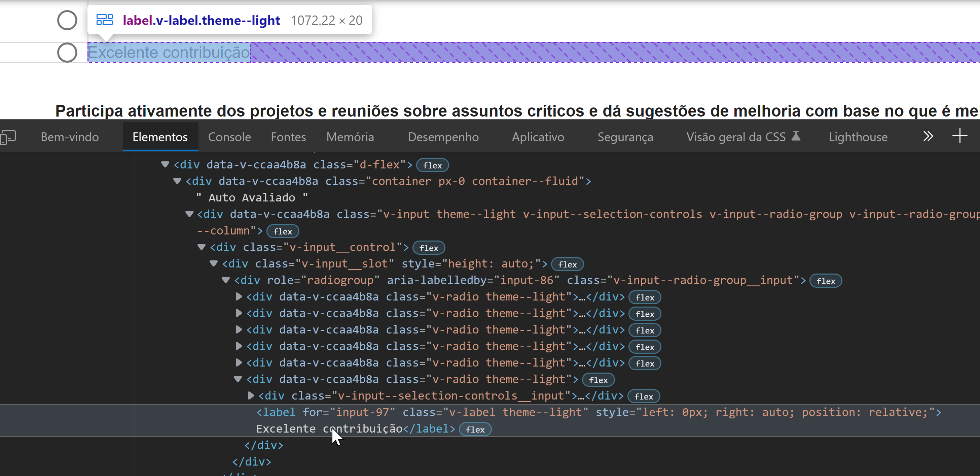Image resolution: width=980 pixels, height=476 pixels.
Task: Click the Elementos tab in DevTools
Action: click(x=160, y=136)
